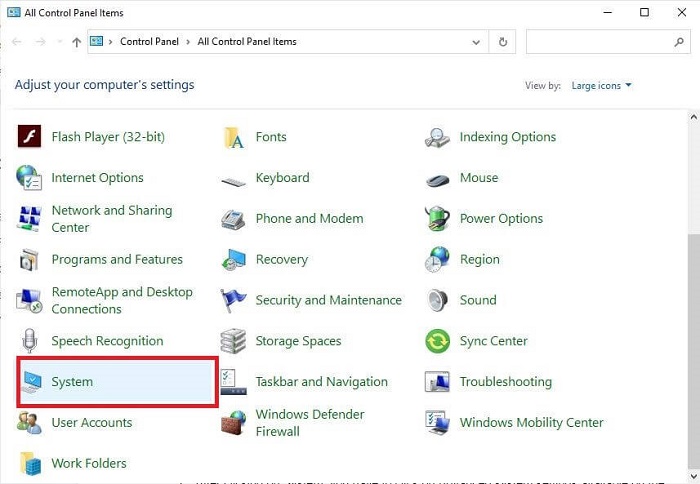700x484 pixels.
Task: Open the Troubleshooting icon
Action: coord(437,382)
